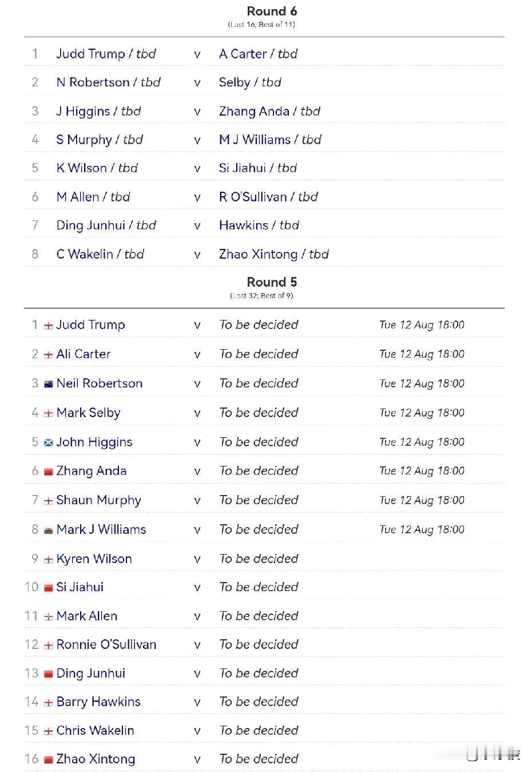Click Chris Wakelin in Round 5 list
Image resolution: width=532 pixels, height=772 pixels.
(95, 730)
